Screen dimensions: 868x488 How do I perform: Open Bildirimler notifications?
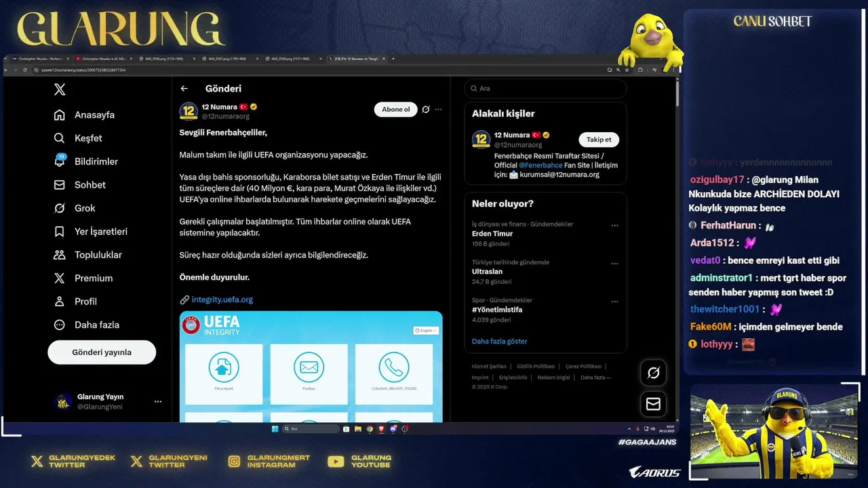point(86,161)
